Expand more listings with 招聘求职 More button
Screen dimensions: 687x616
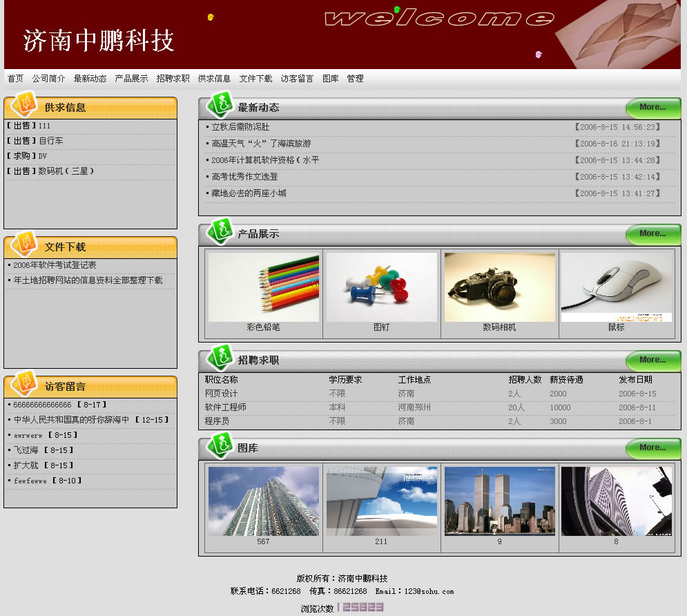point(652,360)
